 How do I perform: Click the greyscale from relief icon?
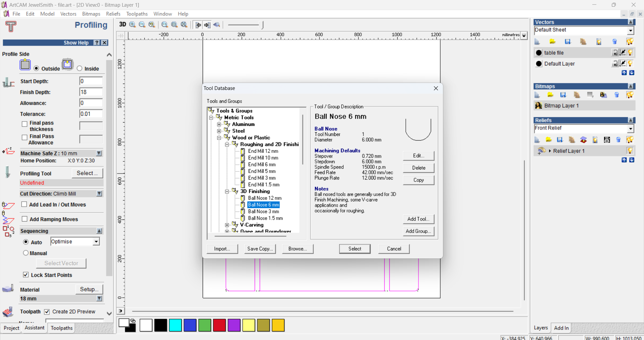pos(607,140)
